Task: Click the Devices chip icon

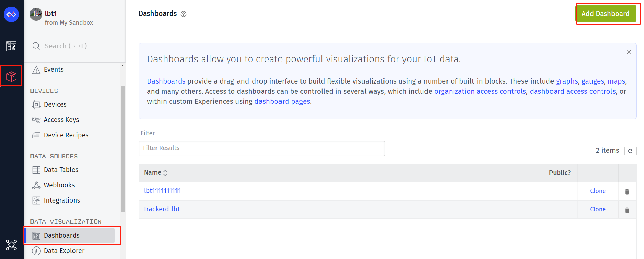Action: pos(36,105)
